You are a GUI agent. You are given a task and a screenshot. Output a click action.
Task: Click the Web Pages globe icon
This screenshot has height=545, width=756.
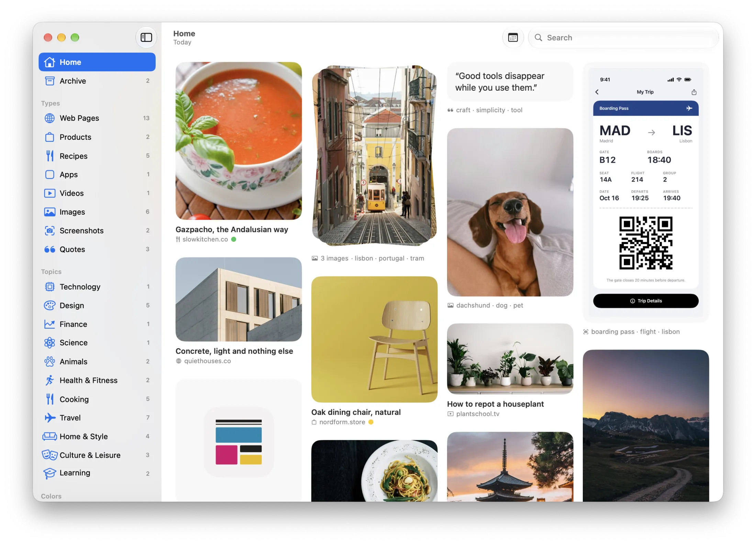tap(49, 118)
